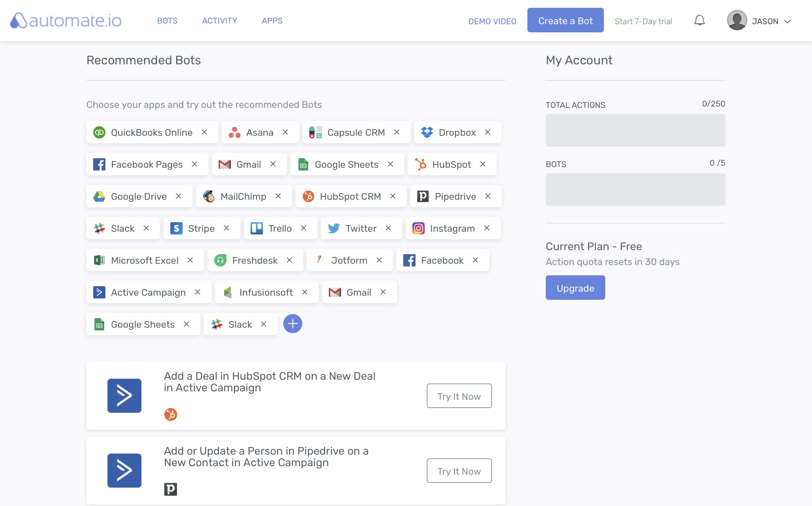
Task: Remove the Freshdesk chip
Action: point(289,260)
